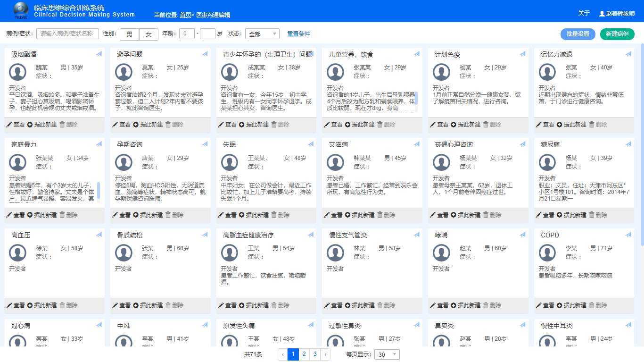Screen dimensions: 644x362
Task: Open the 状态 dropdown showing 全部
Action: (262, 34)
